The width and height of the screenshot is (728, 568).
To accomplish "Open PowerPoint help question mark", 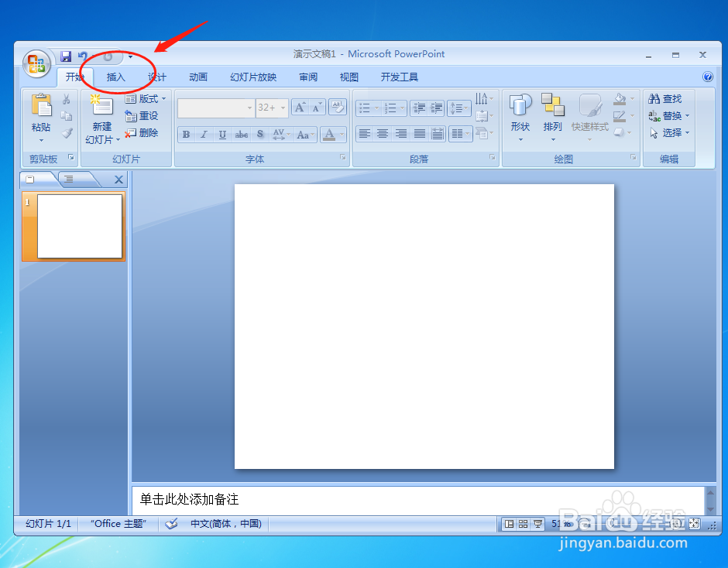I will pos(708,77).
